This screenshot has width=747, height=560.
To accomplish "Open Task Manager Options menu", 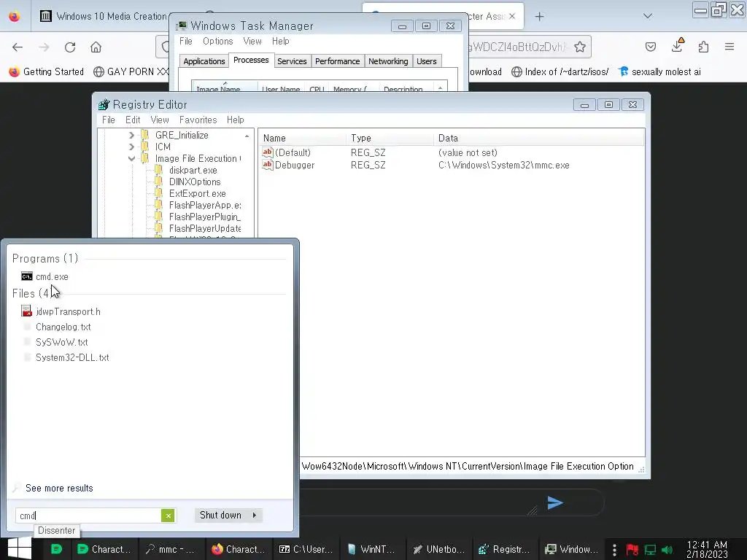I will (x=217, y=42).
